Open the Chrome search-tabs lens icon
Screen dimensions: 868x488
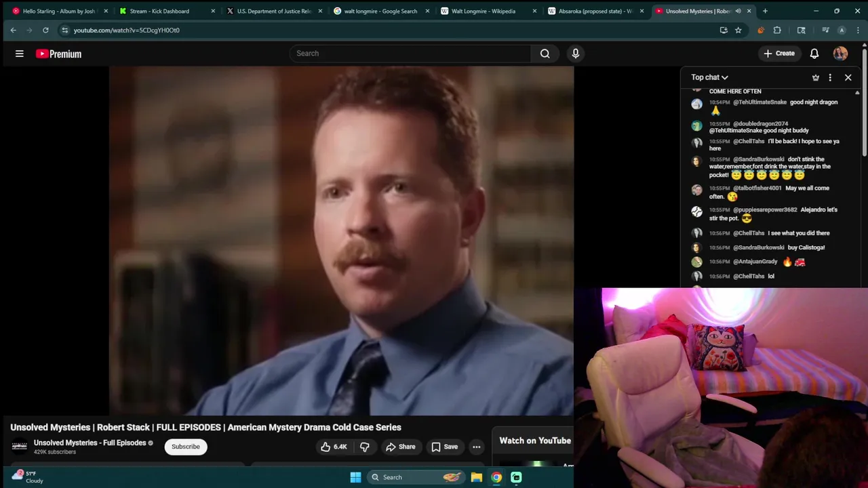point(802,30)
